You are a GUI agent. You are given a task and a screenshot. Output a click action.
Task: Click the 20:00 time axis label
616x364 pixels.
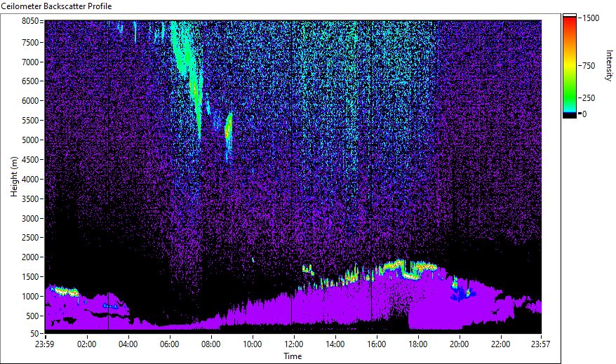(459, 344)
